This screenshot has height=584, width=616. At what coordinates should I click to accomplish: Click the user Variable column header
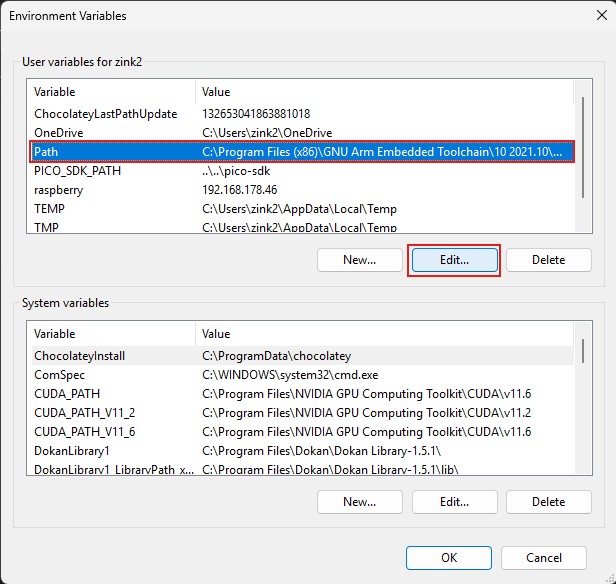[110, 92]
